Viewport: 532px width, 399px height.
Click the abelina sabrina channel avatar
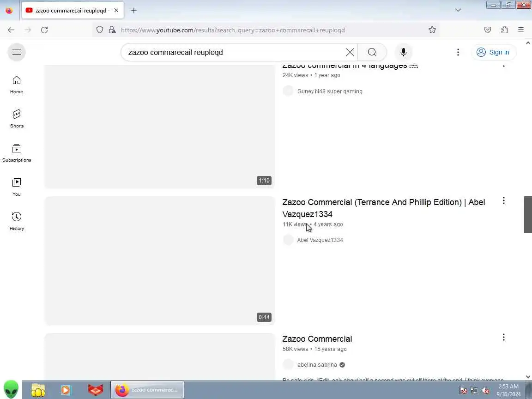pos(288,365)
